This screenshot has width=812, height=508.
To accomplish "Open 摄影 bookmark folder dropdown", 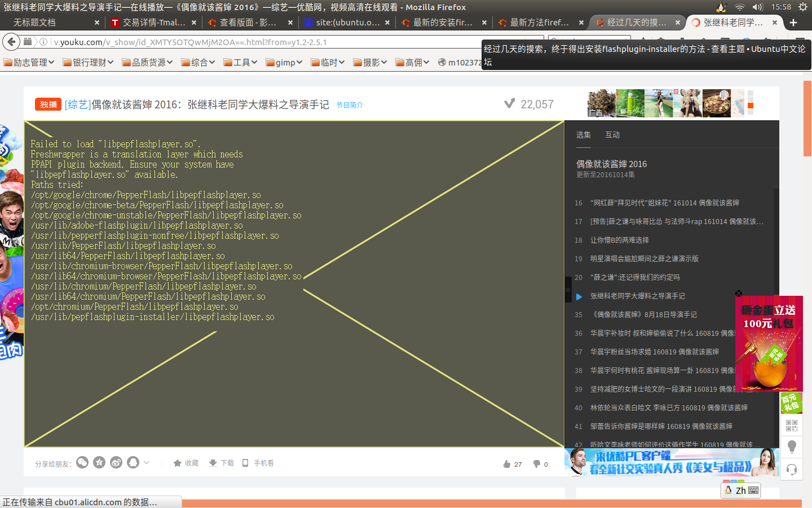I will (x=370, y=62).
